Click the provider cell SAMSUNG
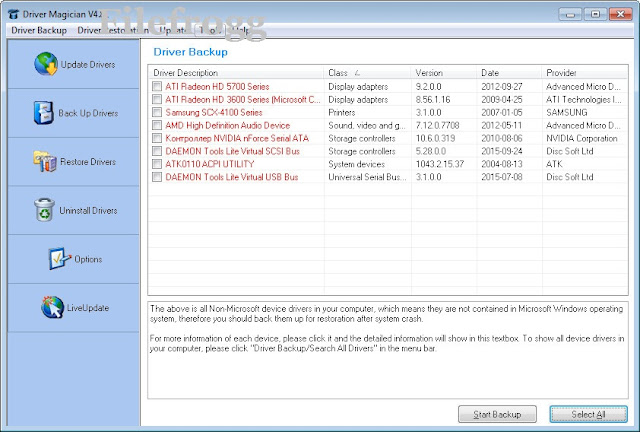Image resolution: width=640 pixels, height=432 pixels. [x=567, y=112]
